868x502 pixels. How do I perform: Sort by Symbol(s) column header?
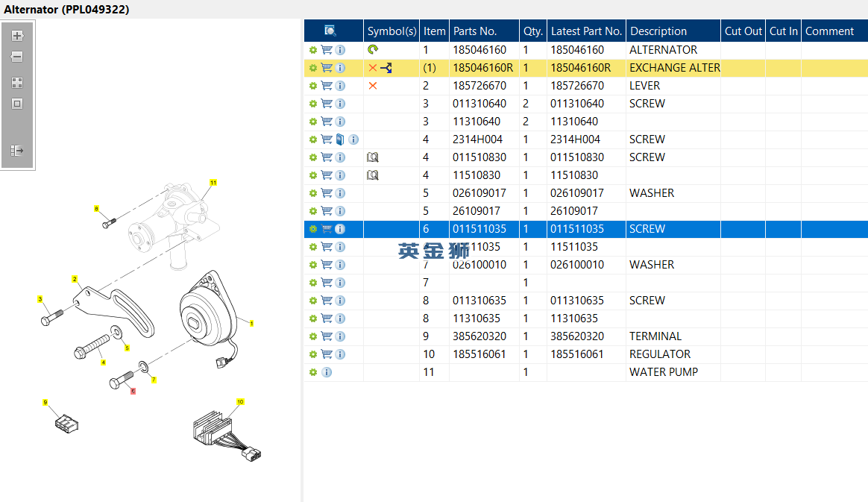[x=391, y=31]
